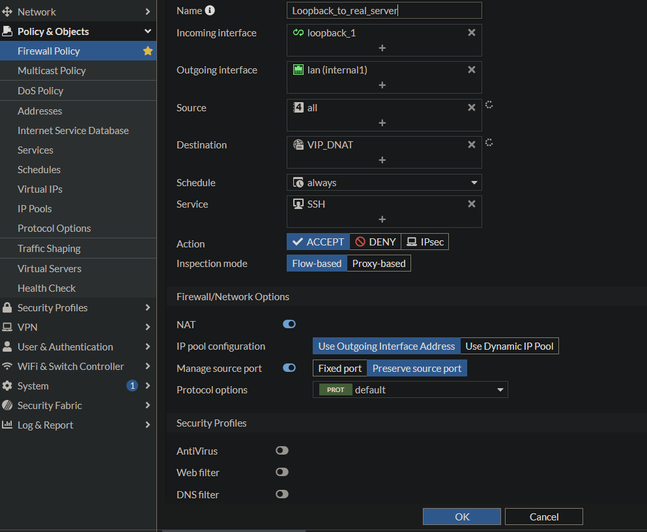Screen dimensions: 647x532
Task: Go to the Addresses page
Action: [x=40, y=111]
